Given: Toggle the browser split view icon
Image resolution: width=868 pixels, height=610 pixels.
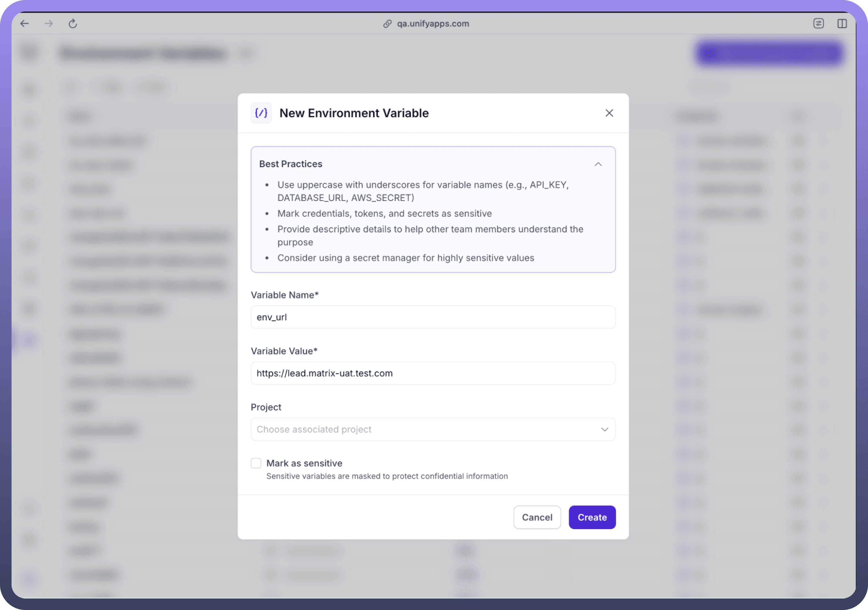Looking at the screenshot, I should point(842,23).
